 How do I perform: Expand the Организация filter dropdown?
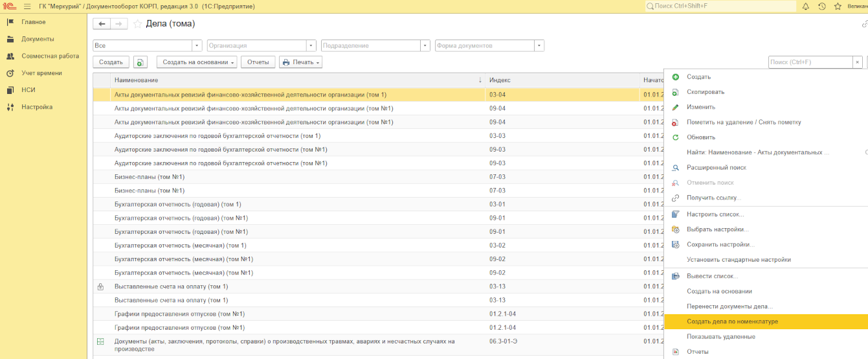tap(311, 46)
